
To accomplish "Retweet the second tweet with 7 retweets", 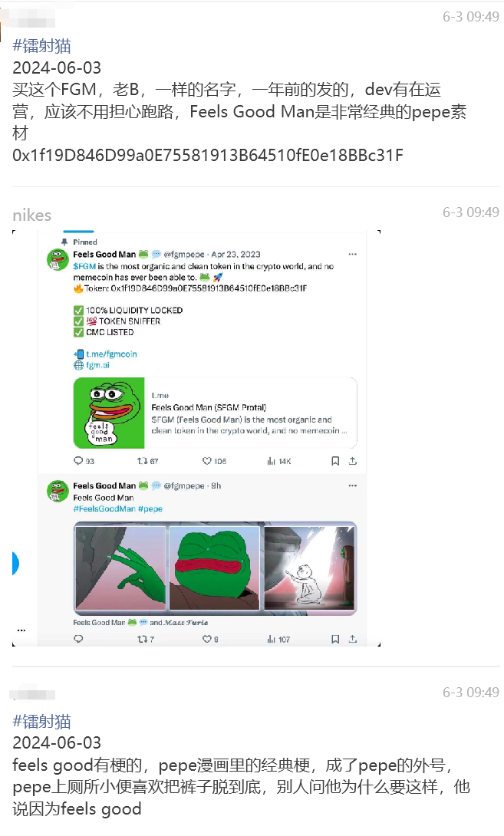I will (x=143, y=639).
